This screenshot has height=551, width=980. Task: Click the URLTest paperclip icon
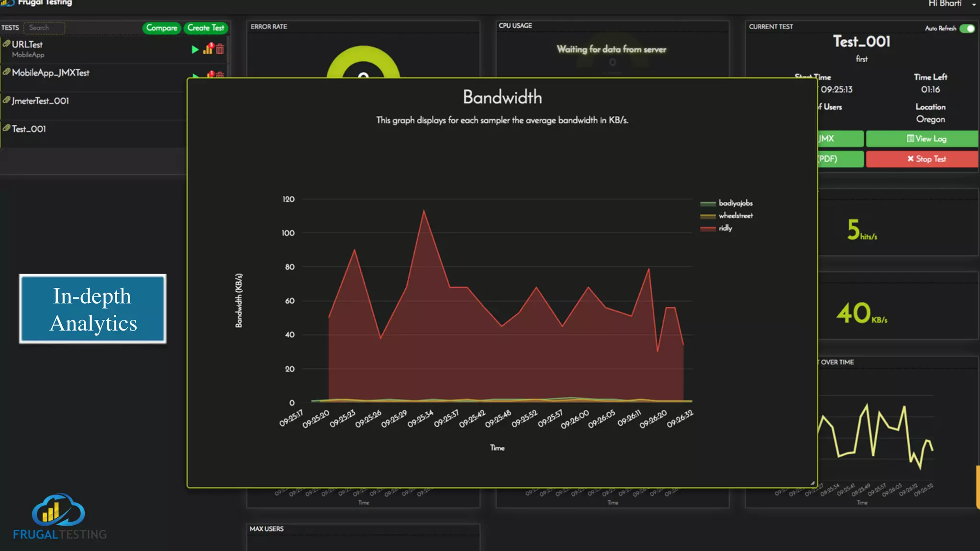pos(6,44)
